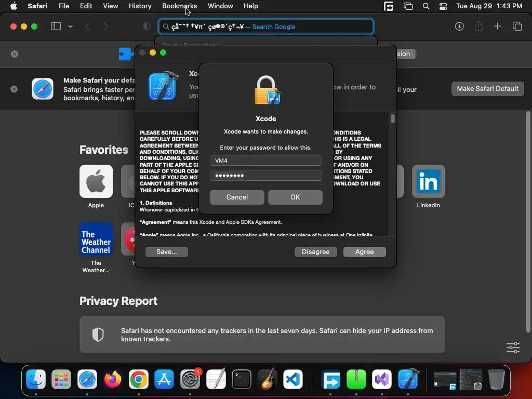Viewport: 532px width, 399px height.
Task: Launch Firefox from the Dock
Action: click(x=113, y=379)
